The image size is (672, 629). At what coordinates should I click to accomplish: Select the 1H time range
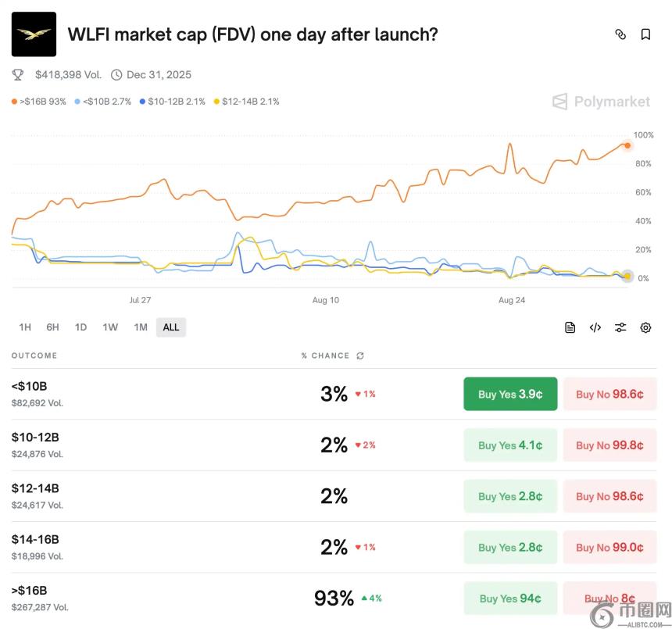[25, 327]
